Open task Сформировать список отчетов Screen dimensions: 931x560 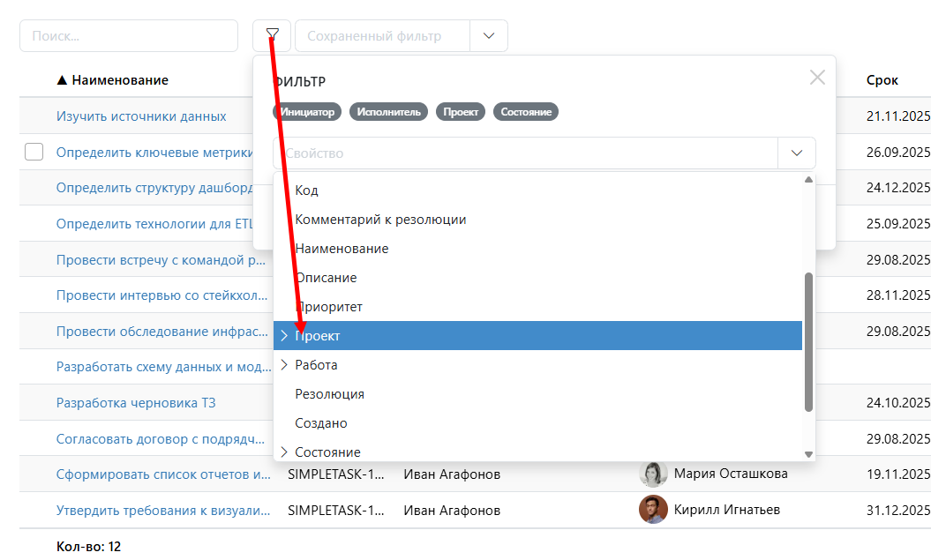pyautogui.click(x=163, y=474)
